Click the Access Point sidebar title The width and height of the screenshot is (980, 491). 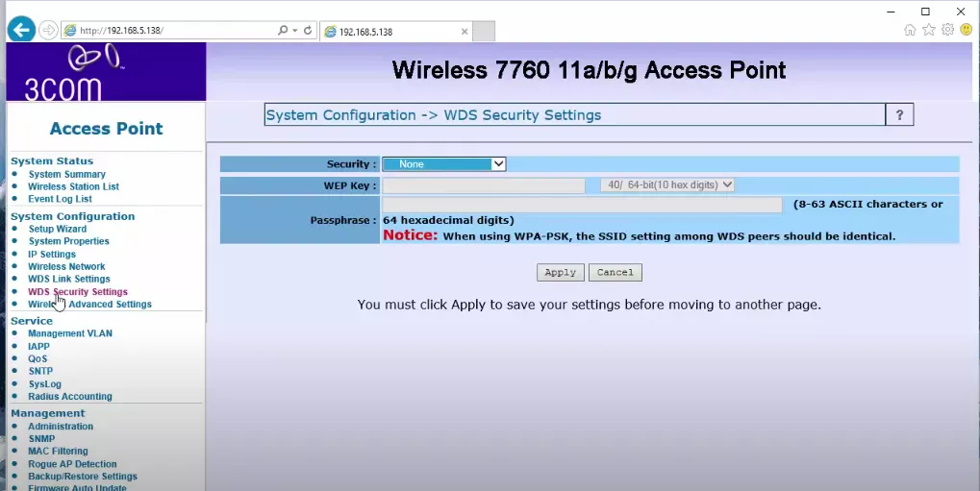(106, 129)
